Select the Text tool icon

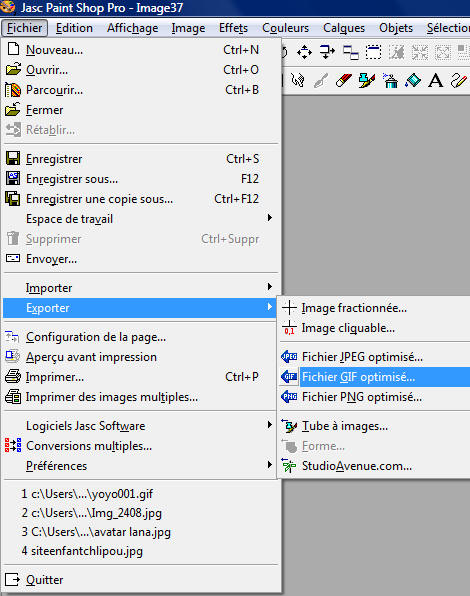(435, 81)
